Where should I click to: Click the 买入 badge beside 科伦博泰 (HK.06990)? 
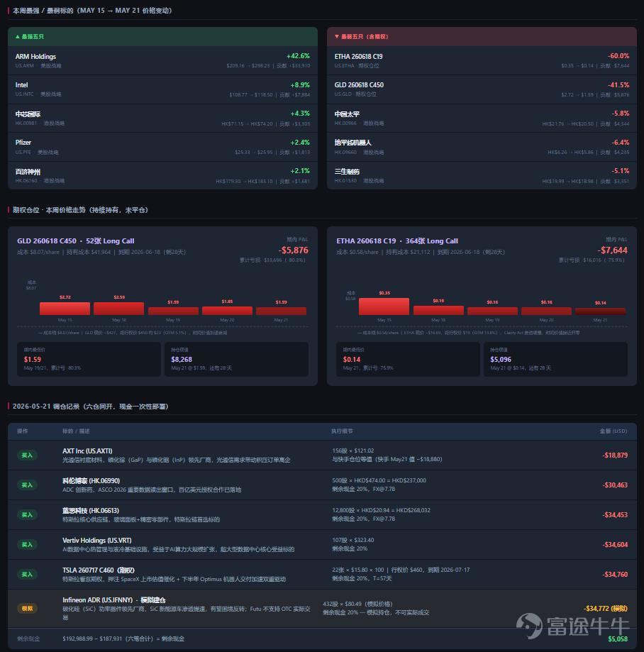click(27, 485)
